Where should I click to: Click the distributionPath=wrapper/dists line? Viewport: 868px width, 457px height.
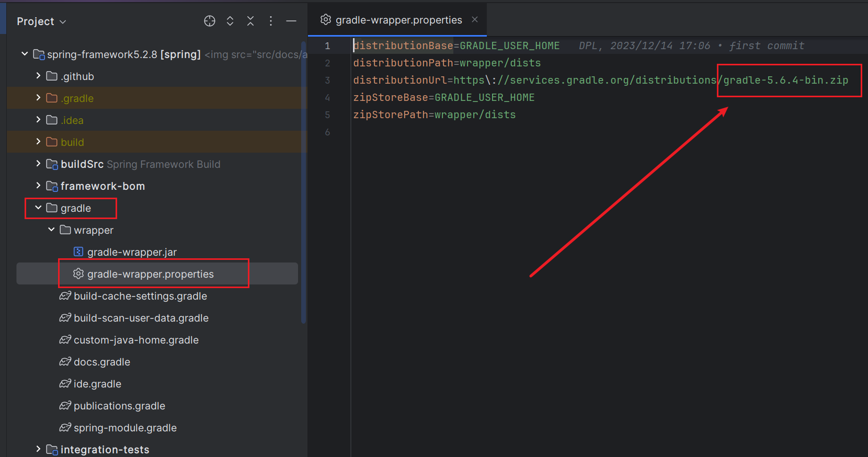[447, 63]
